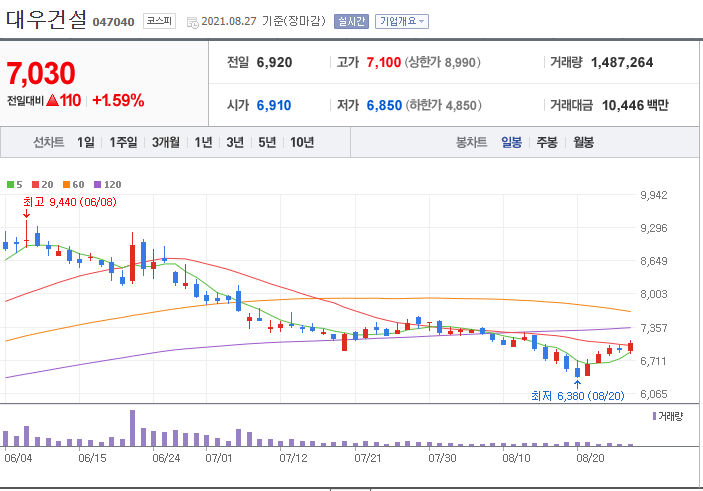Viewport: 703px width, 491px height.
Task: Click the red 20-day moving average swatch
Action: click(x=35, y=184)
